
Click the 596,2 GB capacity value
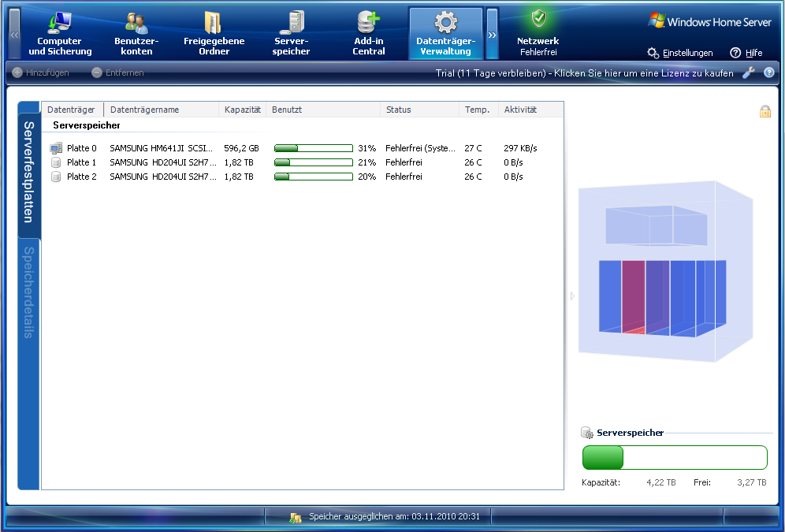241,148
